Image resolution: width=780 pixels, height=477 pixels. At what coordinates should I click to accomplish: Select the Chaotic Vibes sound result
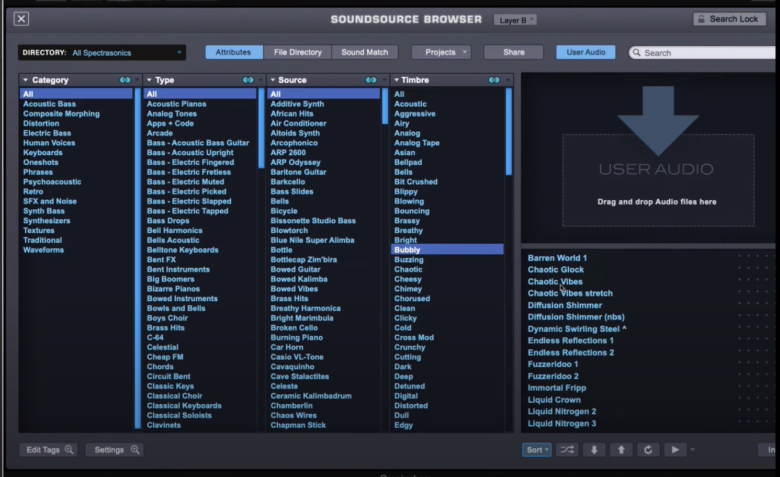[555, 282]
